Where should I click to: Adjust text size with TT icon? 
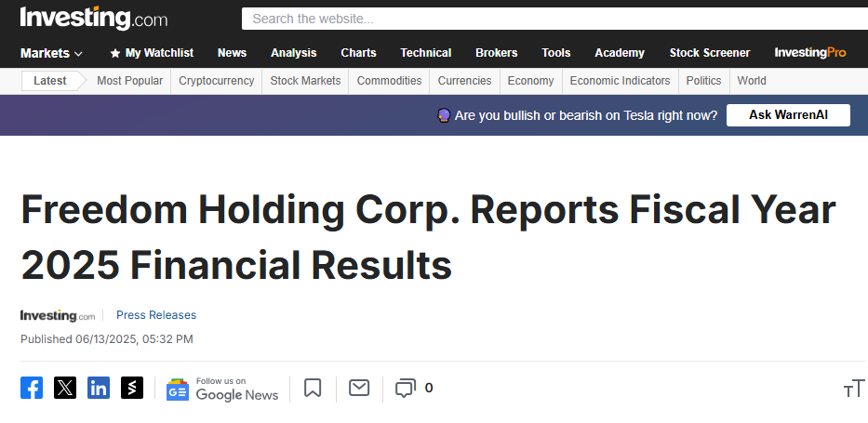(x=854, y=389)
